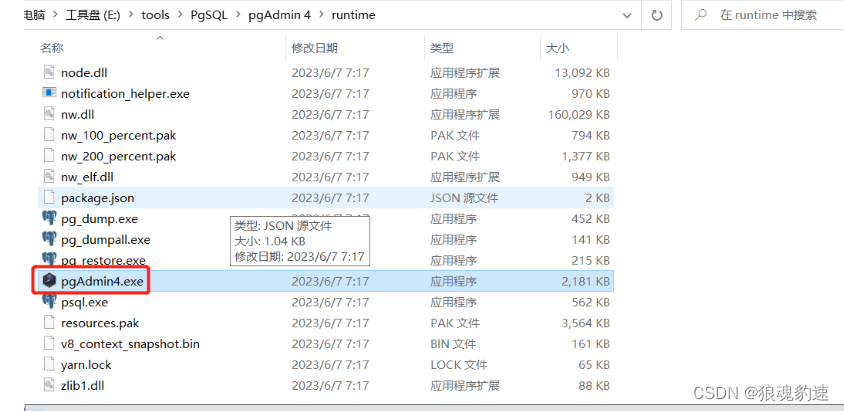844x411 pixels.
Task: Select the nw.dll file icon
Action: [x=49, y=114]
